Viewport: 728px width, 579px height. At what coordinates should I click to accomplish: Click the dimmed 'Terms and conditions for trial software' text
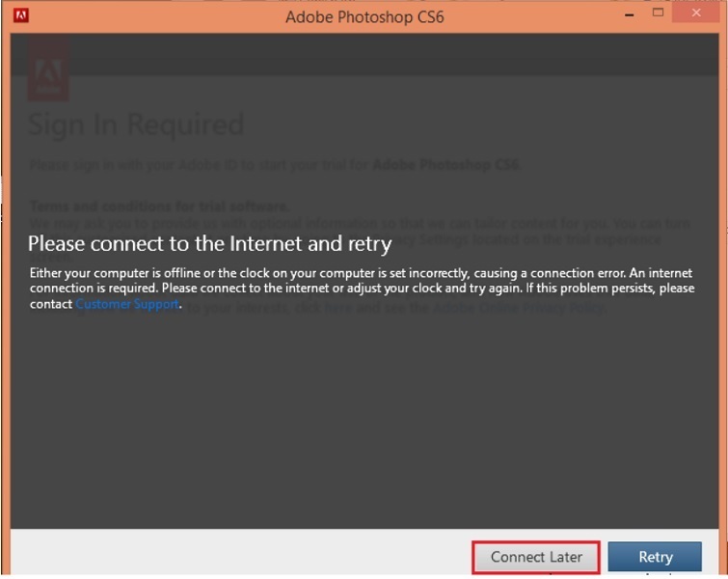pos(159,206)
